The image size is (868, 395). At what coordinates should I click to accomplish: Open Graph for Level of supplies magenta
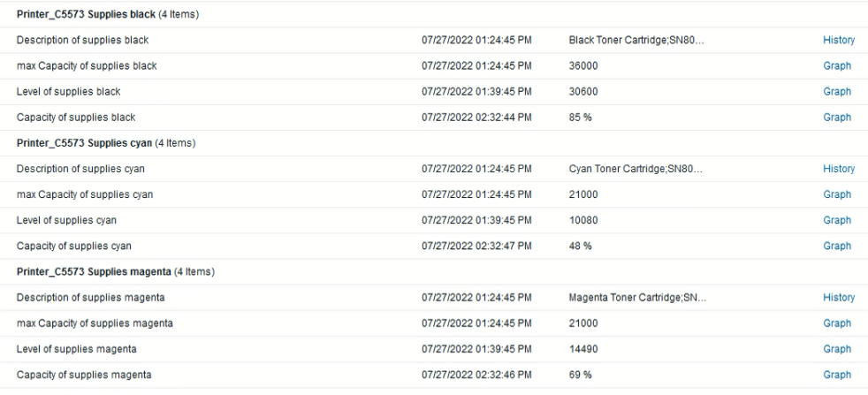[836, 348]
